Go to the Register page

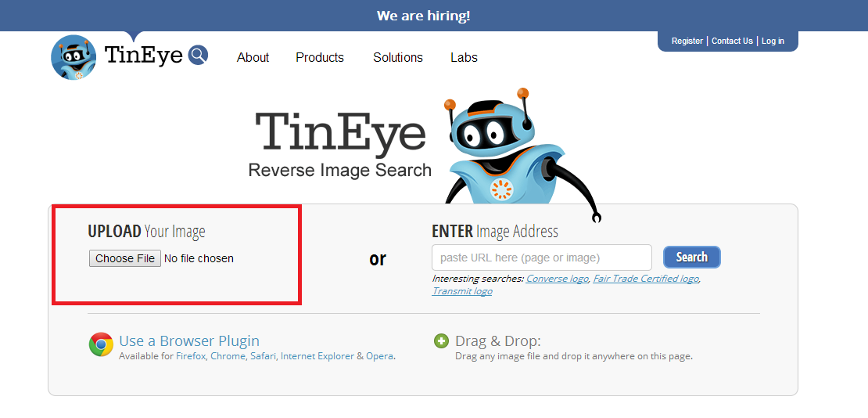[687, 41]
